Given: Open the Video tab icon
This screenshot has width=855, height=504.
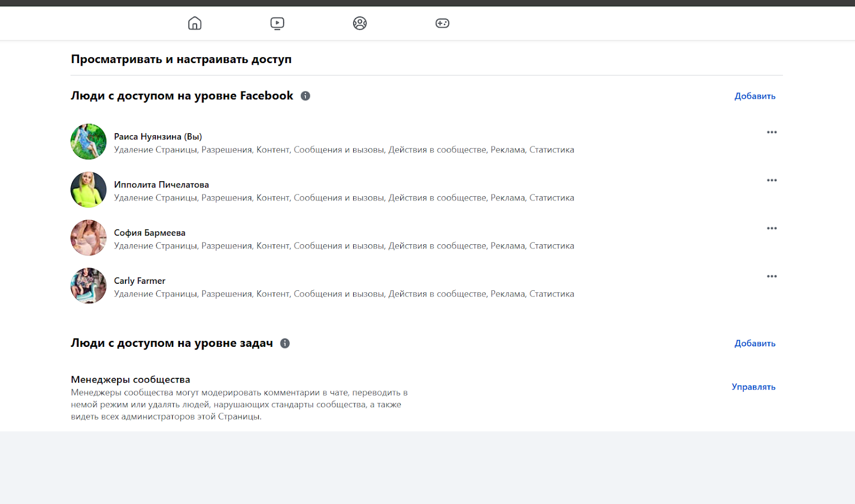Looking at the screenshot, I should pyautogui.click(x=277, y=23).
